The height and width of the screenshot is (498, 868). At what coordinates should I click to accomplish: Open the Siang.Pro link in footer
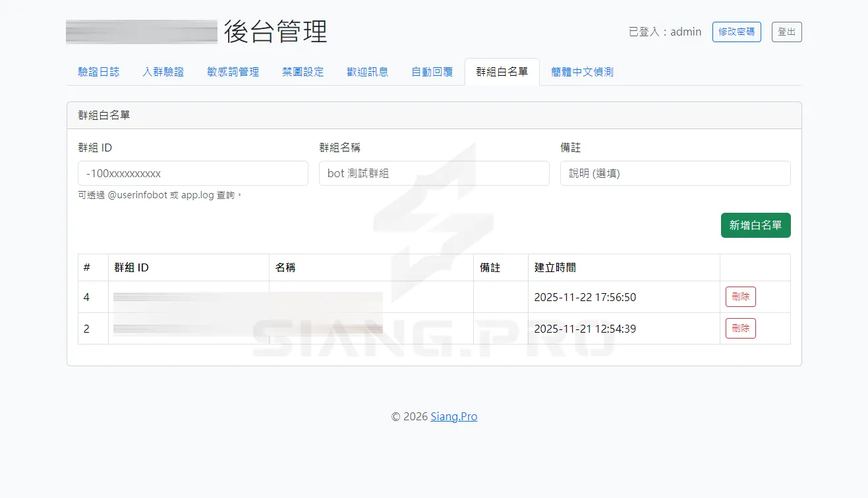(x=453, y=416)
